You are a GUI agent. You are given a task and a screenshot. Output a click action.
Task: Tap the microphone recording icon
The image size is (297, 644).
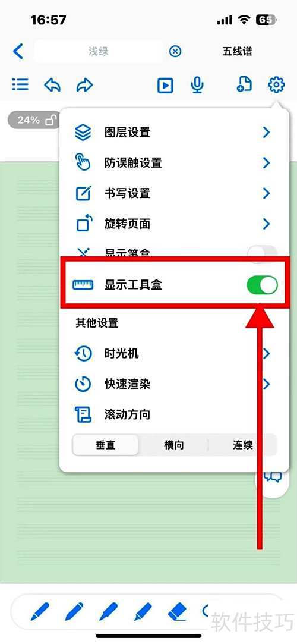click(197, 85)
